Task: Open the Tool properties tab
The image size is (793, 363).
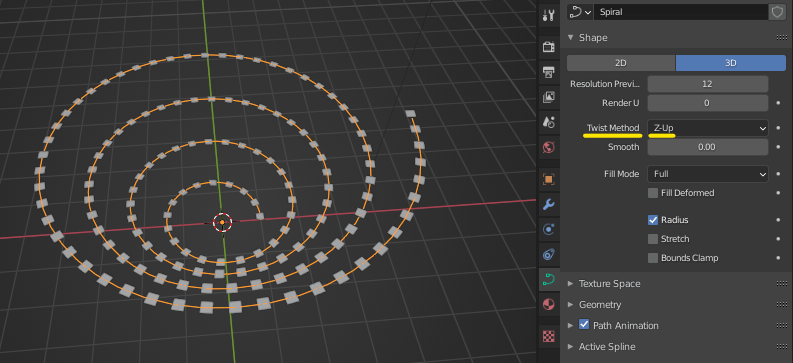Action: point(548,15)
